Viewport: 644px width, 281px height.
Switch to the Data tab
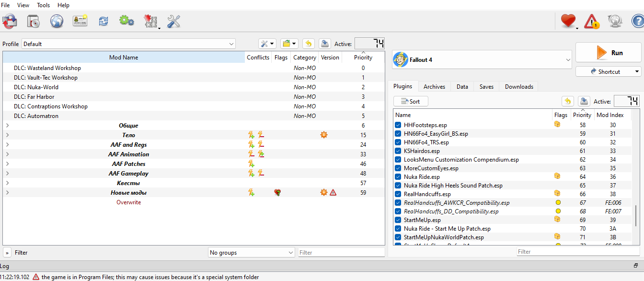[462, 86]
